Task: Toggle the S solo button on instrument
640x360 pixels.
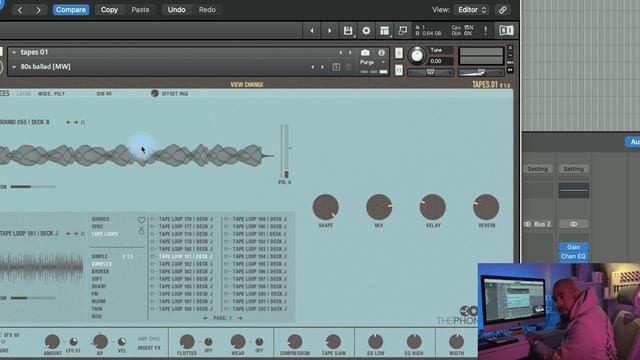Action: (399, 53)
